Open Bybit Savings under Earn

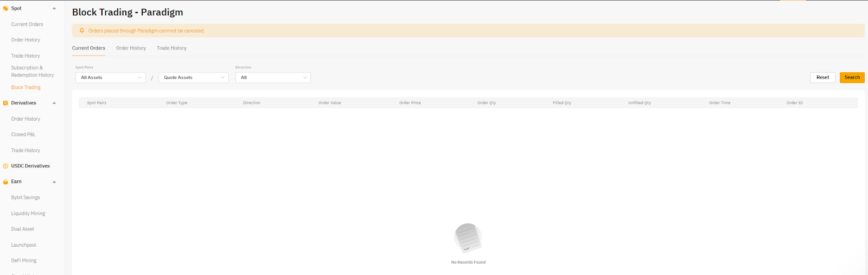point(25,198)
